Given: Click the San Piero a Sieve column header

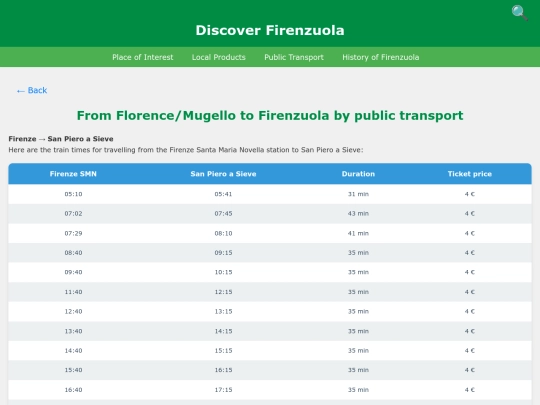Looking at the screenshot, I should (x=223, y=174).
